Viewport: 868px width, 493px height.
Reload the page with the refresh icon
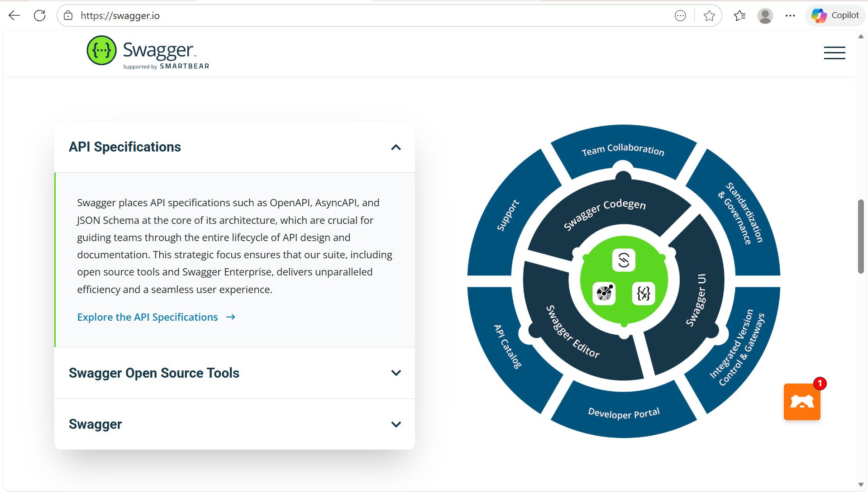[x=39, y=15]
